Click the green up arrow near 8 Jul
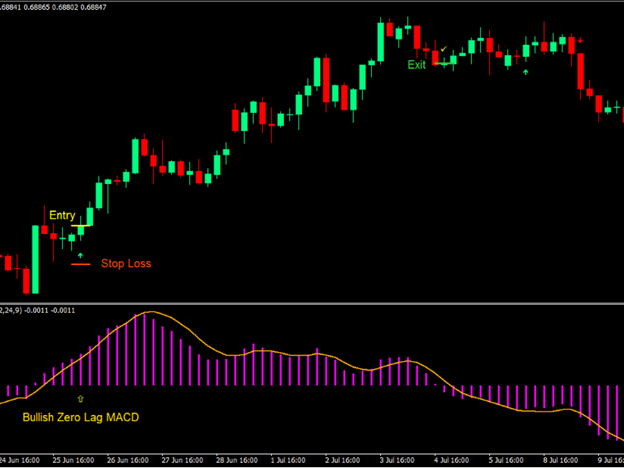 [x=527, y=71]
